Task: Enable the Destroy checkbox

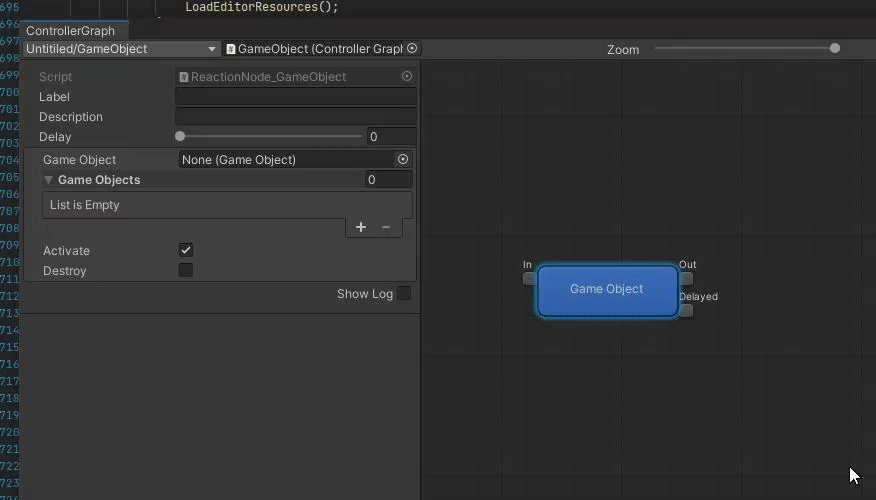Action: [185, 270]
